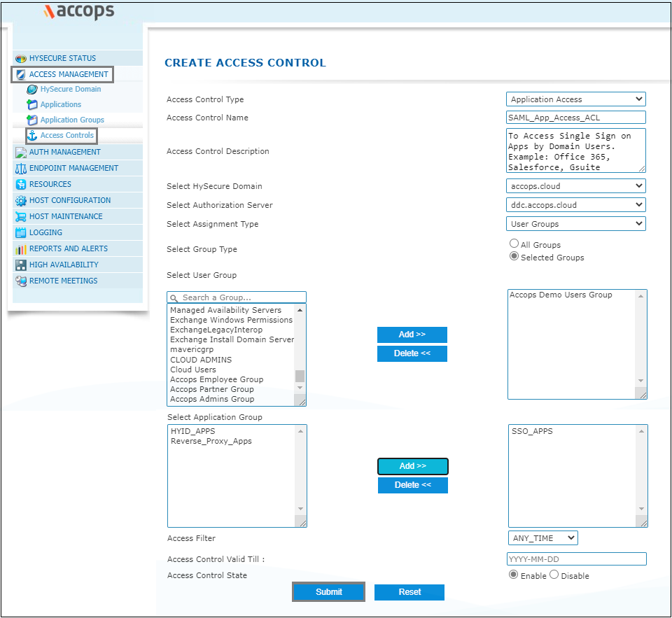
Task: Open Applications in the sidebar menu
Action: click(60, 105)
